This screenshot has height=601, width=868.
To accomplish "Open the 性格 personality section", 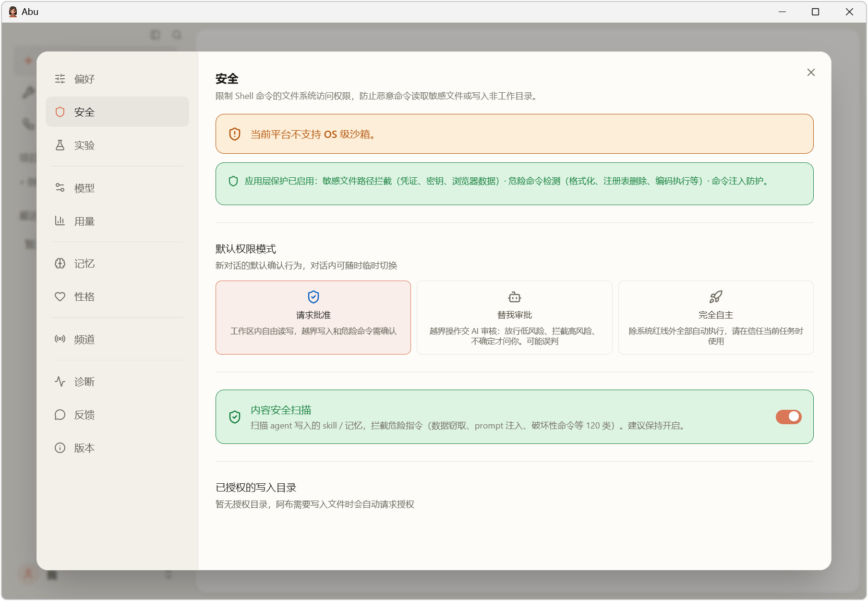I will [x=117, y=296].
